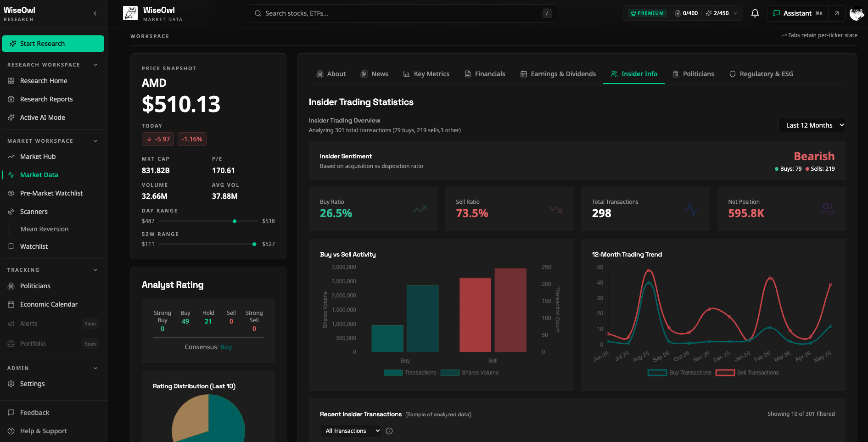868x442 pixels.
Task: Open the Regulatory & ESG tab
Action: tap(761, 74)
